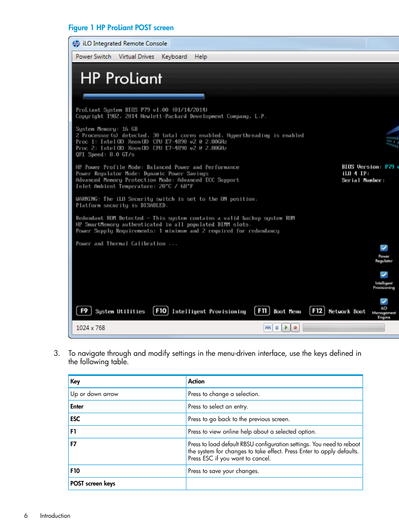Click the 'Enter' key table cell
The width and height of the screenshot is (399, 532).
(x=127, y=406)
